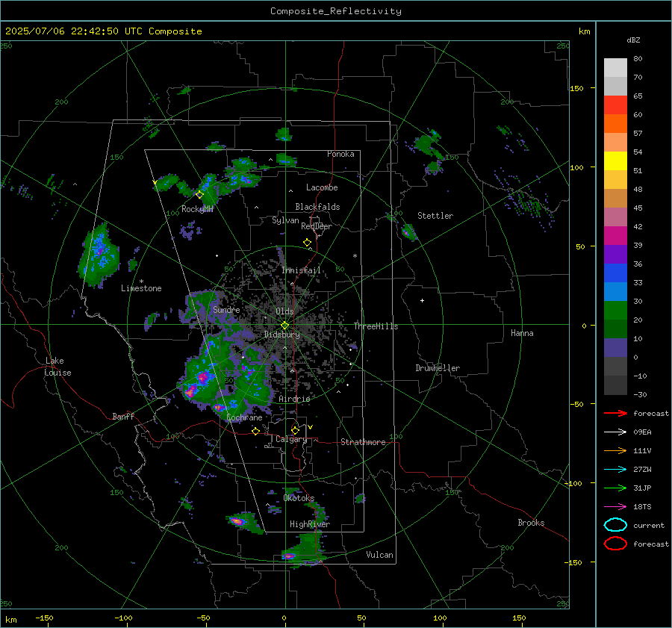Image resolution: width=672 pixels, height=628 pixels.
Task: Click the Lacombe city label
Action: (322, 187)
